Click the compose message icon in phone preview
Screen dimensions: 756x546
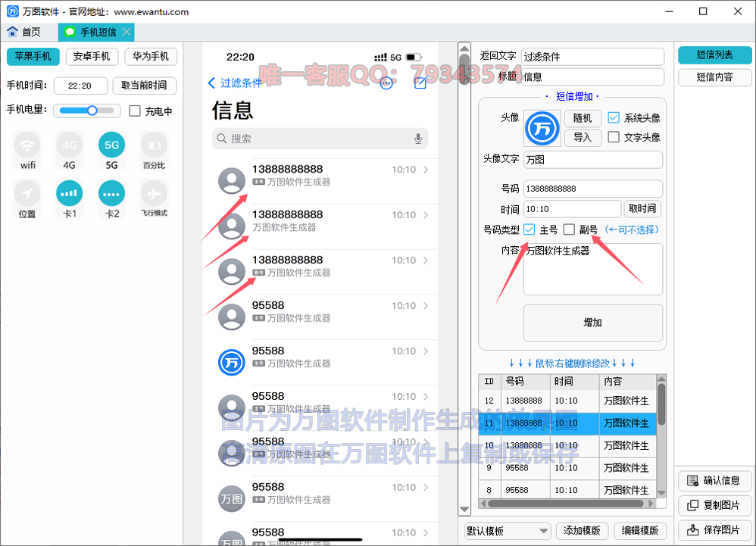[420, 83]
